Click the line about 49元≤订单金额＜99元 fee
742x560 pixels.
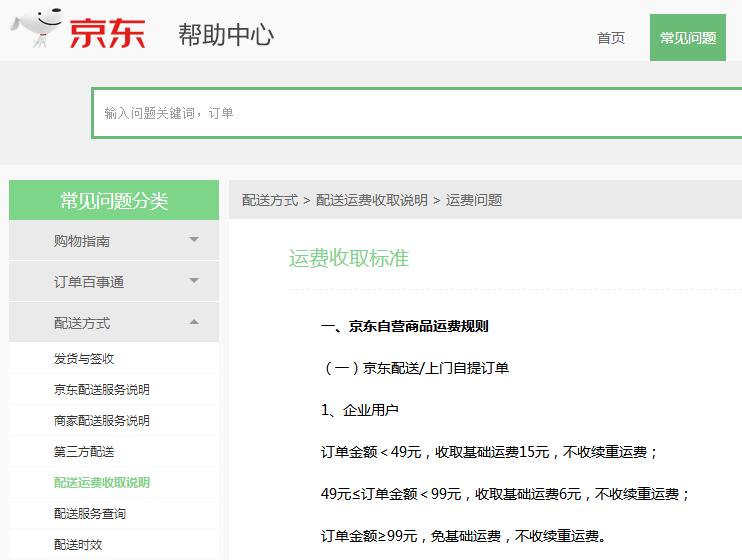click(505, 494)
